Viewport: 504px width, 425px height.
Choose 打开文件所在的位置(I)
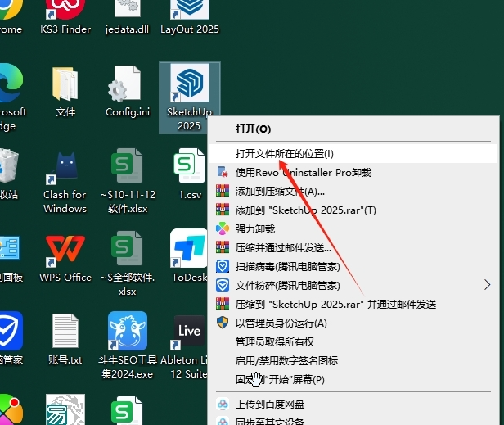(x=353, y=154)
